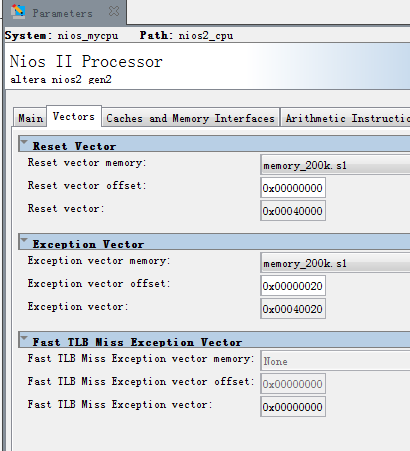Collapse Fast TLB Miss Exception Vector section

[24, 338]
